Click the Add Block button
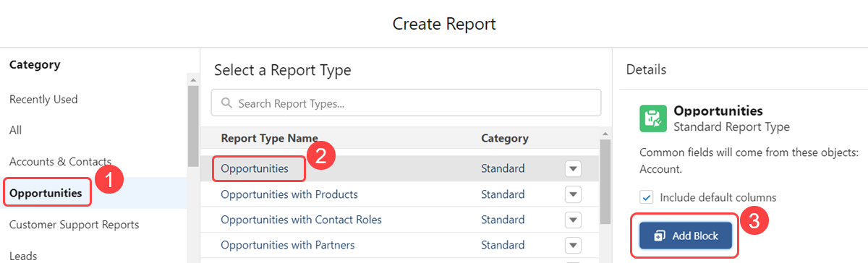The width and height of the screenshot is (868, 263). 686,236
